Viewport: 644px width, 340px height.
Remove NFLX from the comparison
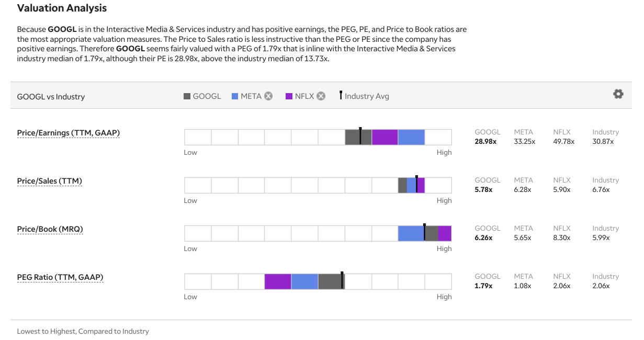pos(321,96)
